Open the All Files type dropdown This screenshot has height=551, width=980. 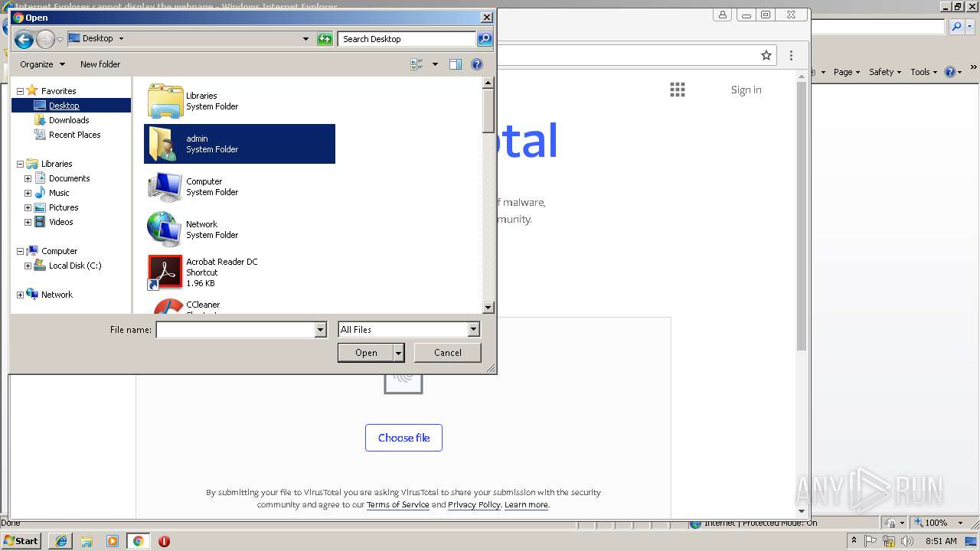(473, 329)
